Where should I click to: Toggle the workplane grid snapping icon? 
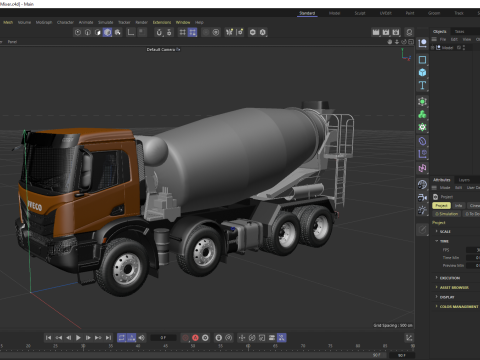click(182, 32)
